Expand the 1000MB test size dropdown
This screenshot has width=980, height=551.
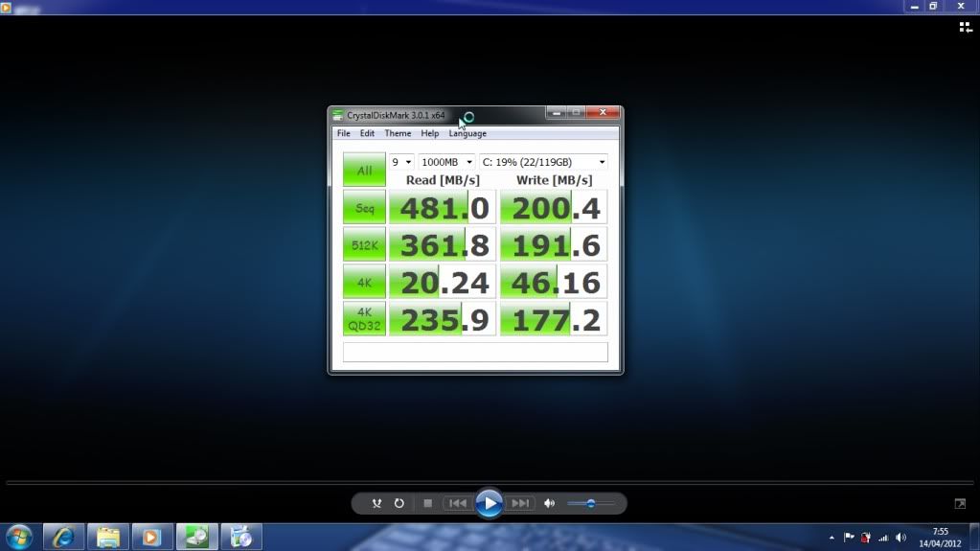click(446, 163)
